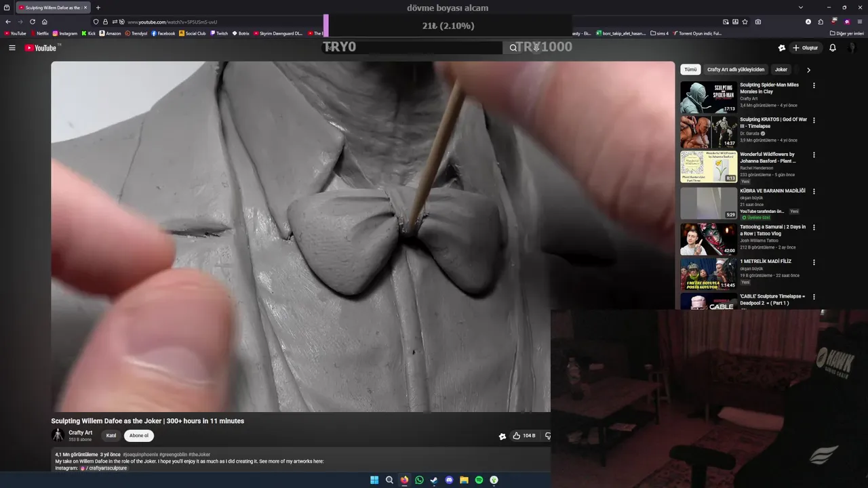Select Crafty Art adlı yükleyiciden chip
This screenshot has height=488, width=868.
pyautogui.click(x=736, y=69)
